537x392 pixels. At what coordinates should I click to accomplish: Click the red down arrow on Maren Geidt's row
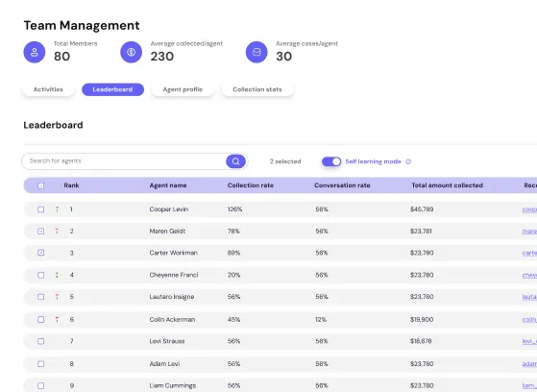pos(57,231)
